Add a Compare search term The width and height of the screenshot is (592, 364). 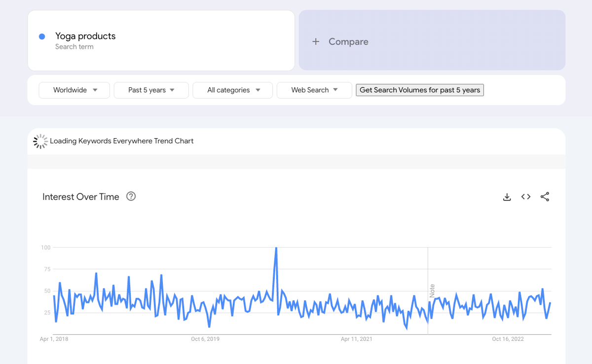[432, 40]
